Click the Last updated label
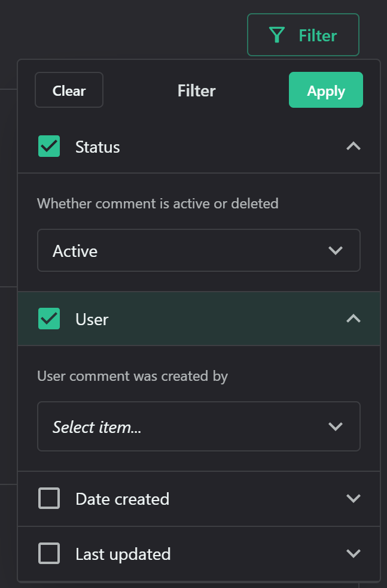The height and width of the screenshot is (588, 387). point(123,554)
